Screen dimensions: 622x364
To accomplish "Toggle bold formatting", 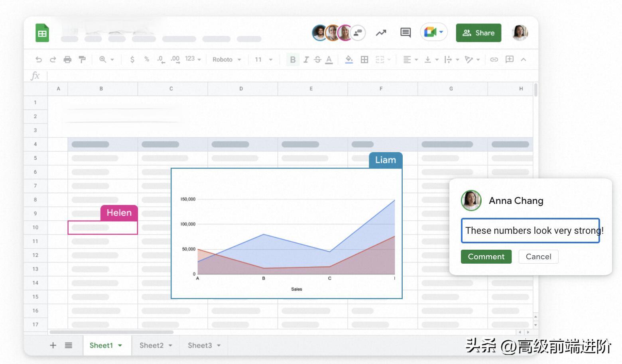I will [x=293, y=59].
